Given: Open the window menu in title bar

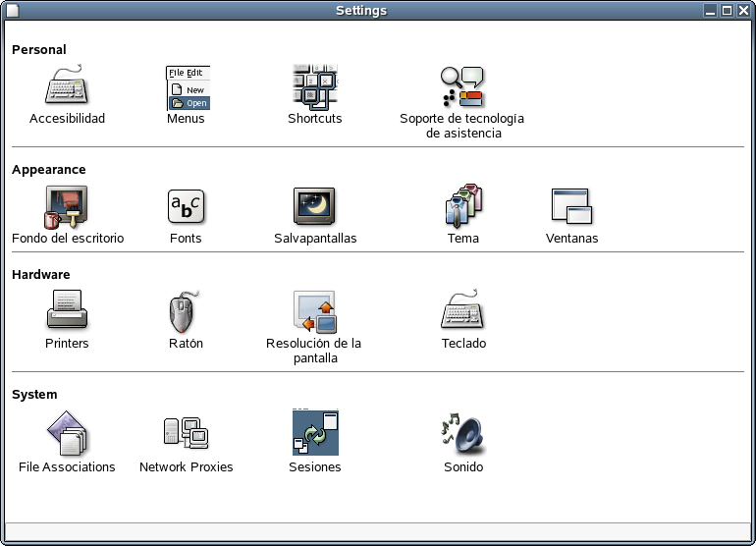Looking at the screenshot, I should click(x=12, y=10).
